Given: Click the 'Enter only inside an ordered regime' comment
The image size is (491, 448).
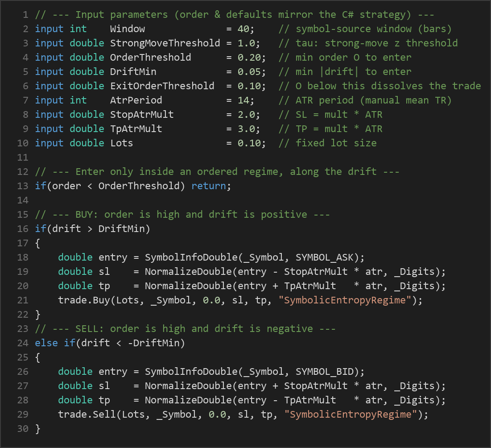Looking at the screenshot, I should point(217,171).
